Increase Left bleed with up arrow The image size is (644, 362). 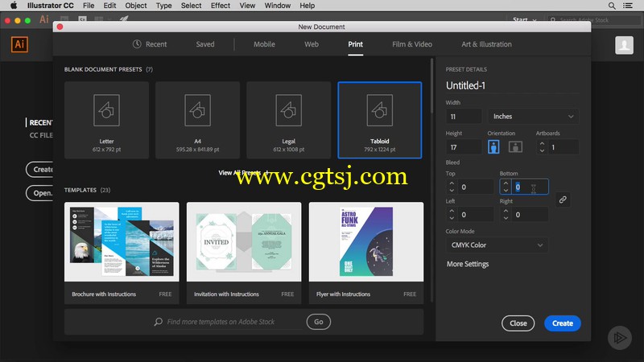point(452,211)
